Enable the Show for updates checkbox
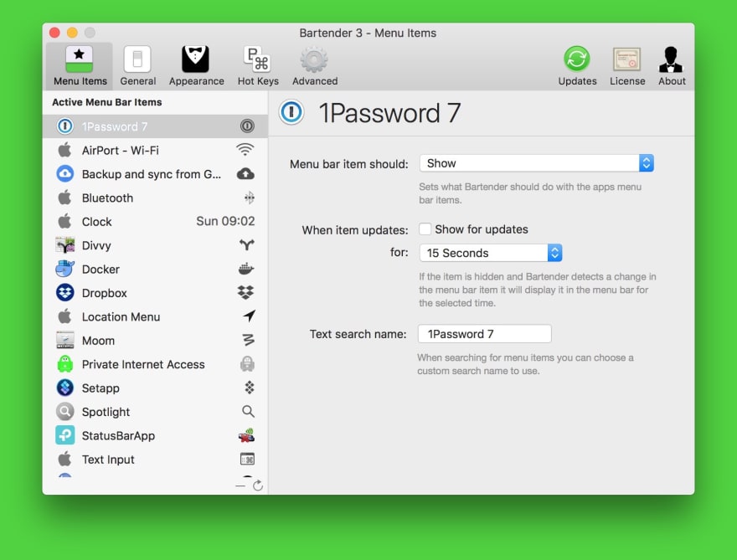The height and width of the screenshot is (560, 737). tap(425, 229)
